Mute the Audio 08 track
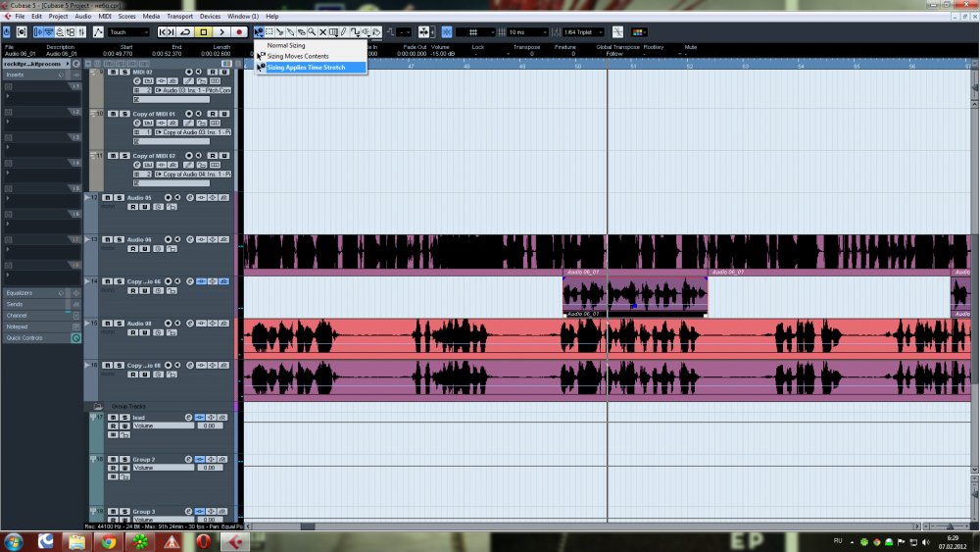This screenshot has width=980, height=552. pyautogui.click(x=108, y=324)
